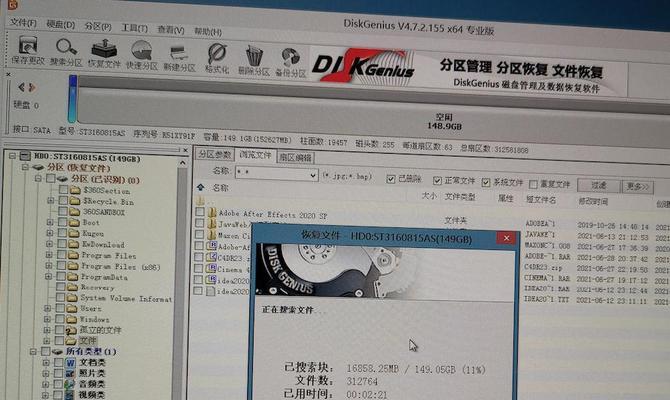Collapse the 所有类型(1) tree node

pos(33,352)
